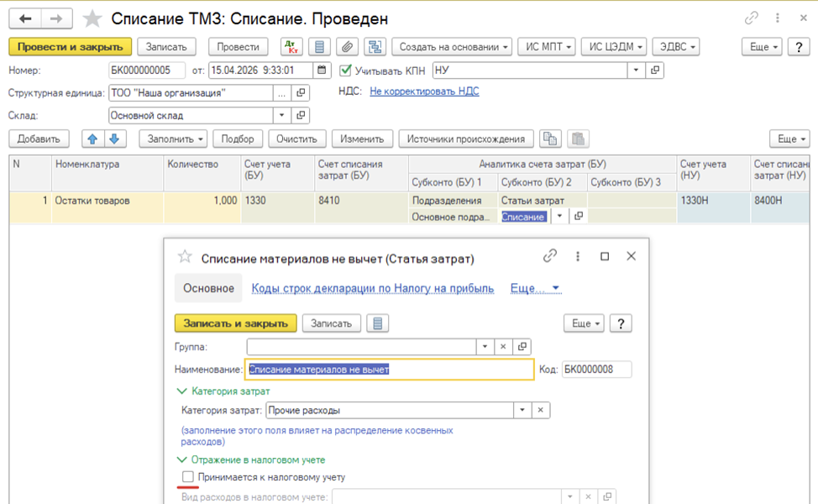Click 'Источники происхождения' button
The height and width of the screenshot is (504, 818).
tap(465, 139)
